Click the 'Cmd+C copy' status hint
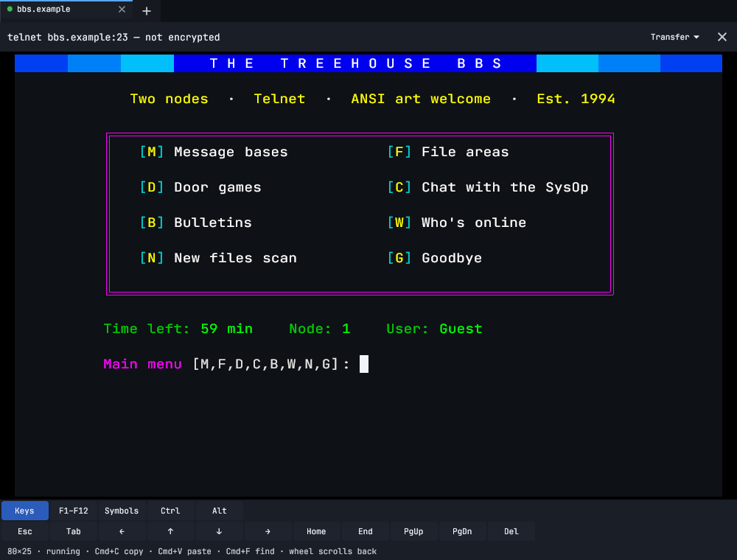The height and width of the screenshot is (560, 737). pos(119,551)
